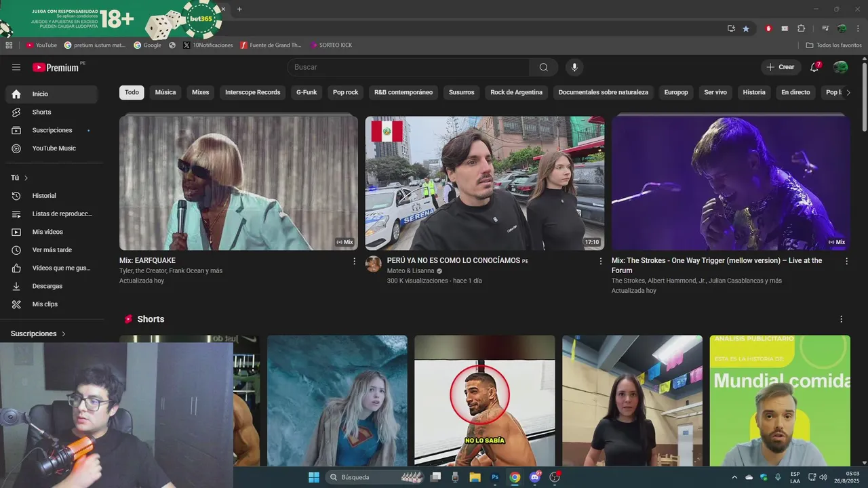Image resolution: width=868 pixels, height=488 pixels.
Task: Open the 10Notificaciones bookmark
Action: pos(208,45)
